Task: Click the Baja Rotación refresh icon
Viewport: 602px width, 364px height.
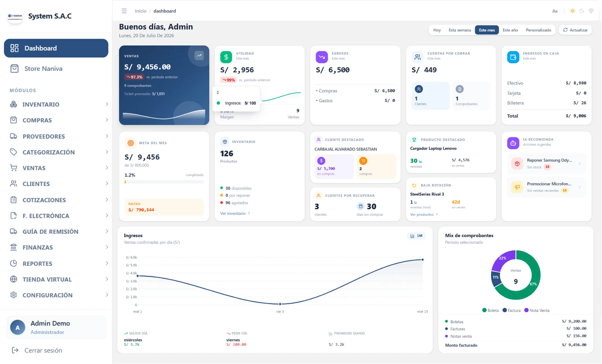Action: pos(414,185)
